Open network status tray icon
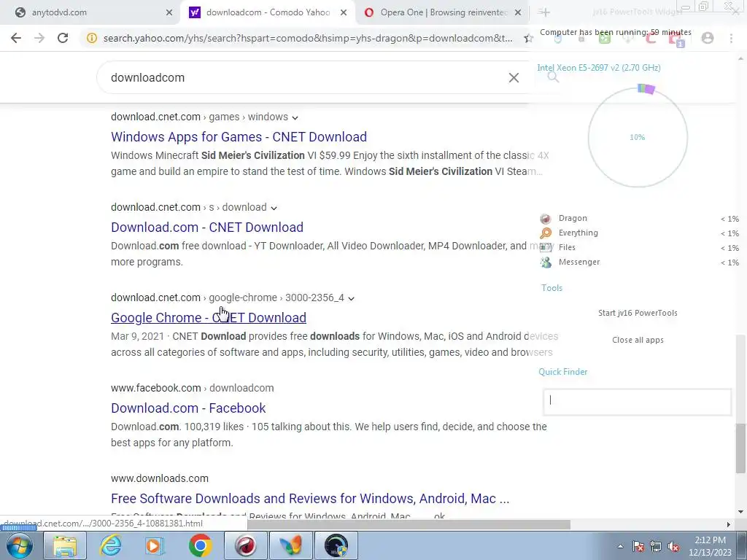 pyautogui.click(x=656, y=546)
